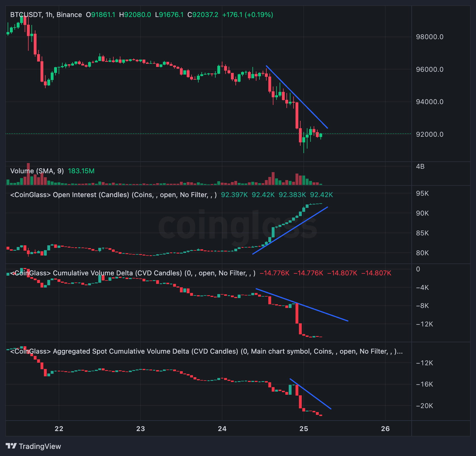Click the Aggregated Spot Cumulative Volume Delta title
The height and width of the screenshot is (456, 476).
(x=207, y=351)
